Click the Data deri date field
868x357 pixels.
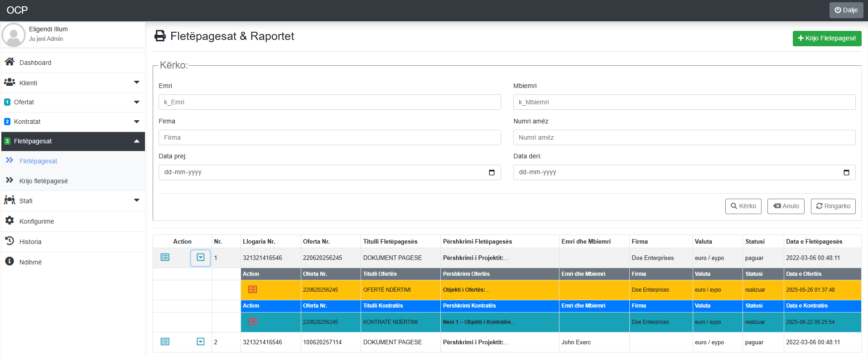(684, 172)
